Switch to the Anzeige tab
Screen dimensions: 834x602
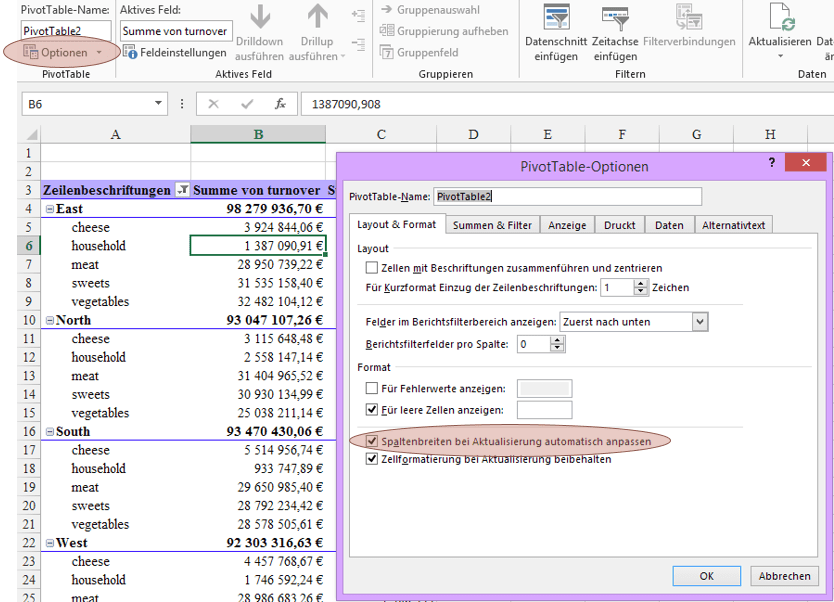click(567, 225)
